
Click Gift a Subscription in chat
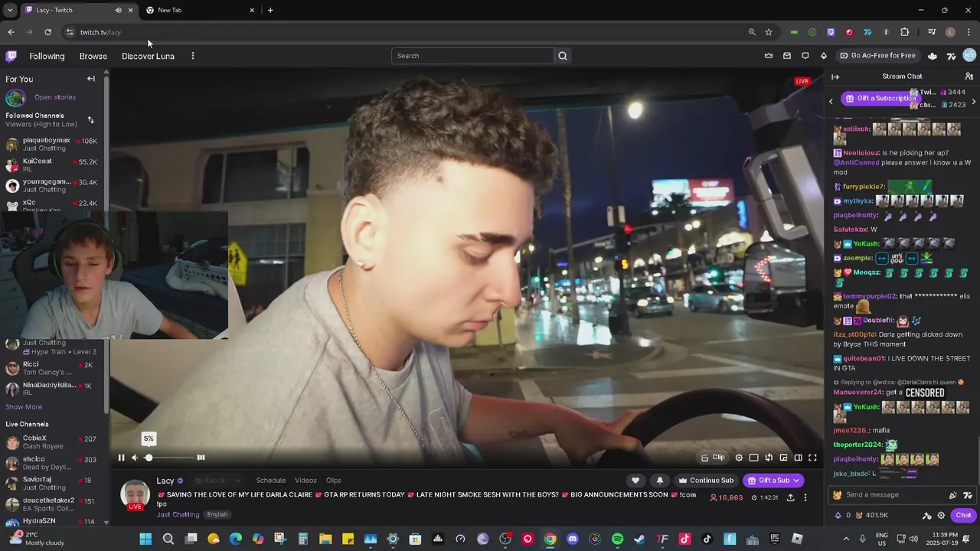tap(880, 98)
